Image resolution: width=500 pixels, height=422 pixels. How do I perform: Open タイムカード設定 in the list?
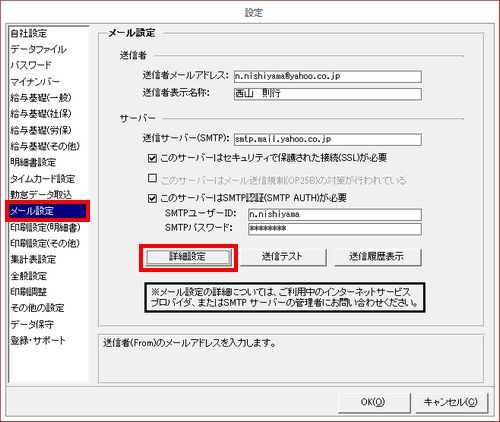(42, 179)
